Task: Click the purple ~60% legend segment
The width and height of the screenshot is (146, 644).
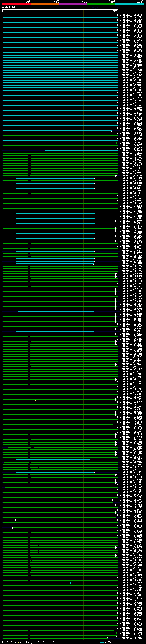Action: point(73,4)
